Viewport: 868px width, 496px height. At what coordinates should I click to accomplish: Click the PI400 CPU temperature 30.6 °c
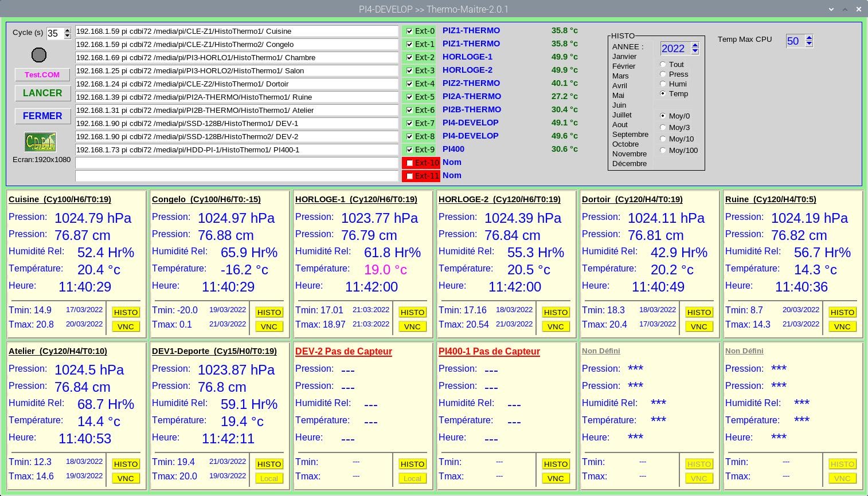tap(565, 149)
